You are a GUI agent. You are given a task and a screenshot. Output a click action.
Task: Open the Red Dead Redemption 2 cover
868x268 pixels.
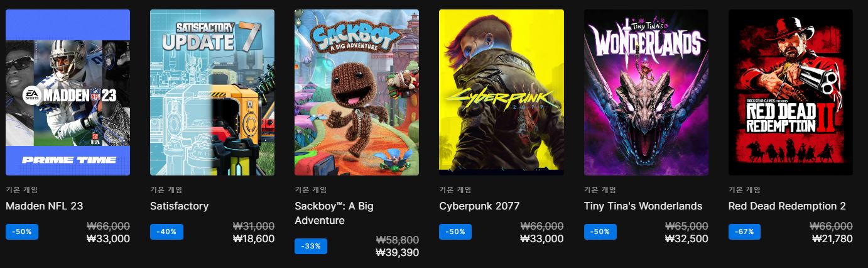[x=791, y=92]
